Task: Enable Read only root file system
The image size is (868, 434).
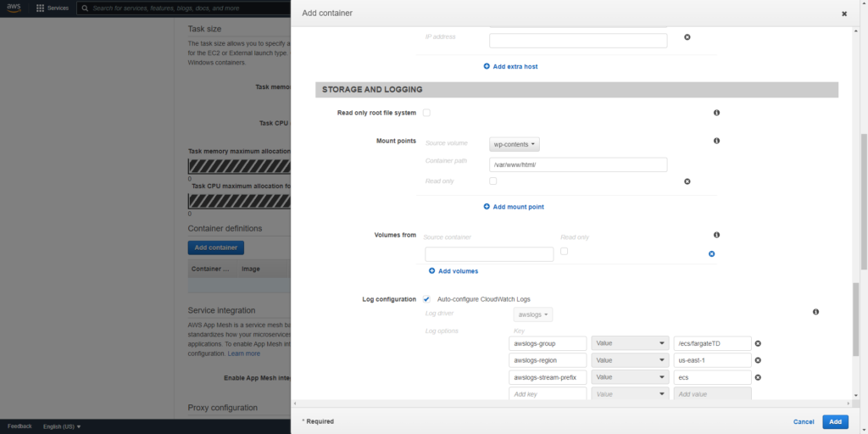Action: click(427, 113)
